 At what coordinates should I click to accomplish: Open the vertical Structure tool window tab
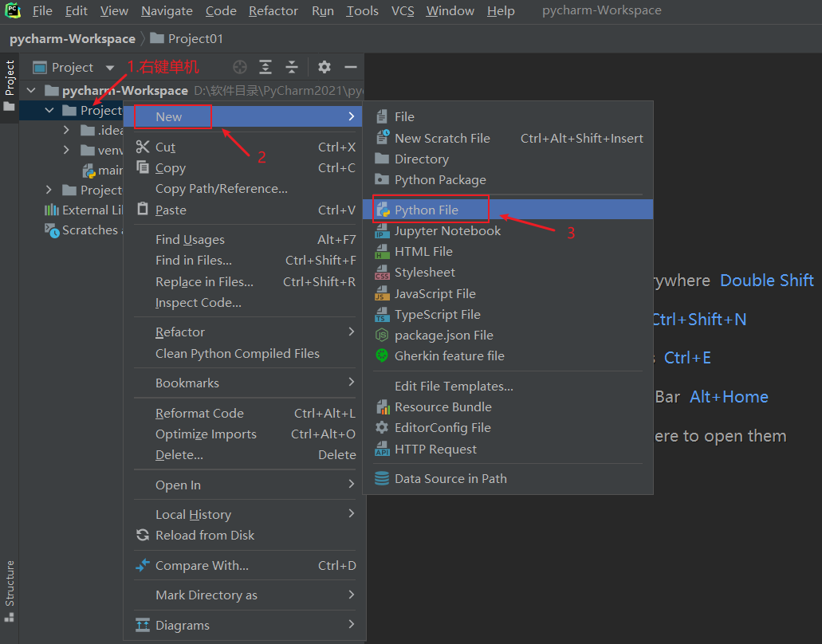[x=10, y=591]
